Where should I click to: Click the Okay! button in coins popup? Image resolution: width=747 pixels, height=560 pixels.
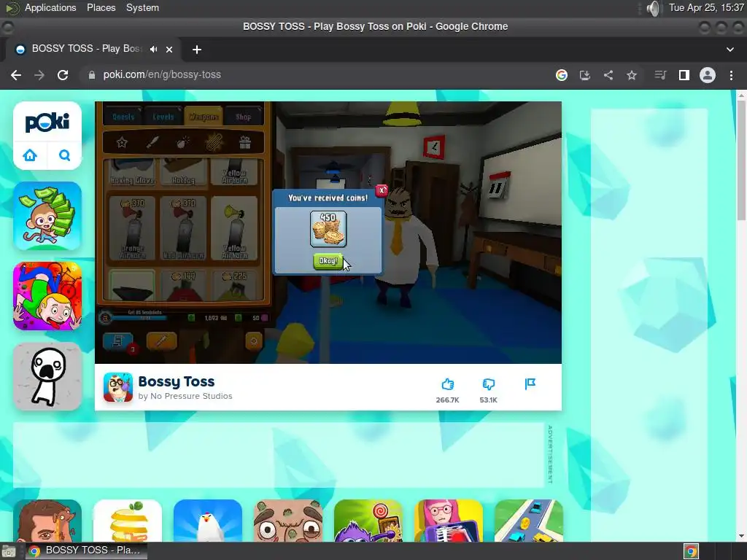point(328,261)
